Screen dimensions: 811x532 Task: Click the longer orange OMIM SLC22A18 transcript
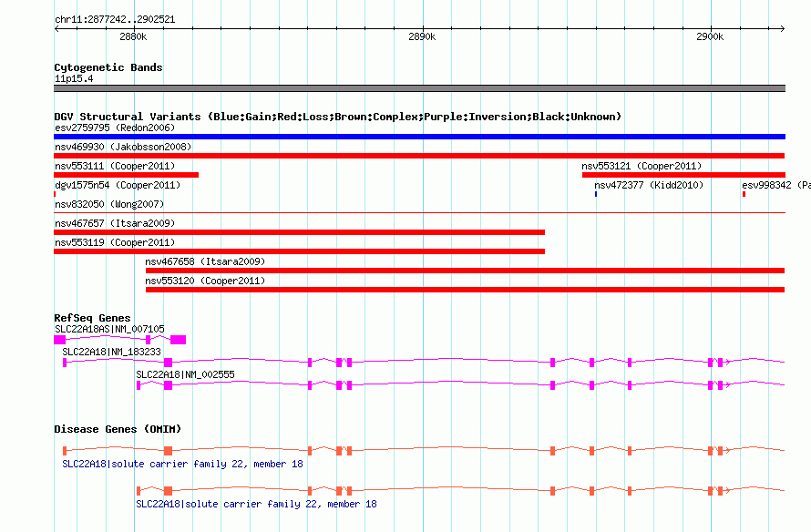coord(424,451)
